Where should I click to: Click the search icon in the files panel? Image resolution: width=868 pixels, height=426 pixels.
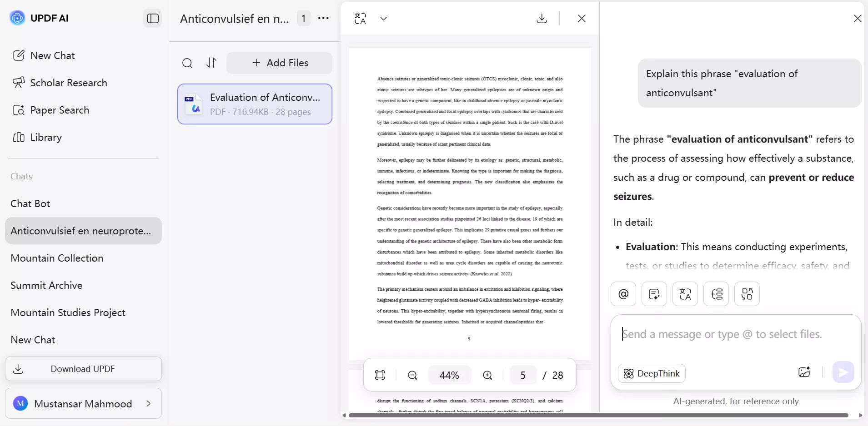[x=188, y=63]
